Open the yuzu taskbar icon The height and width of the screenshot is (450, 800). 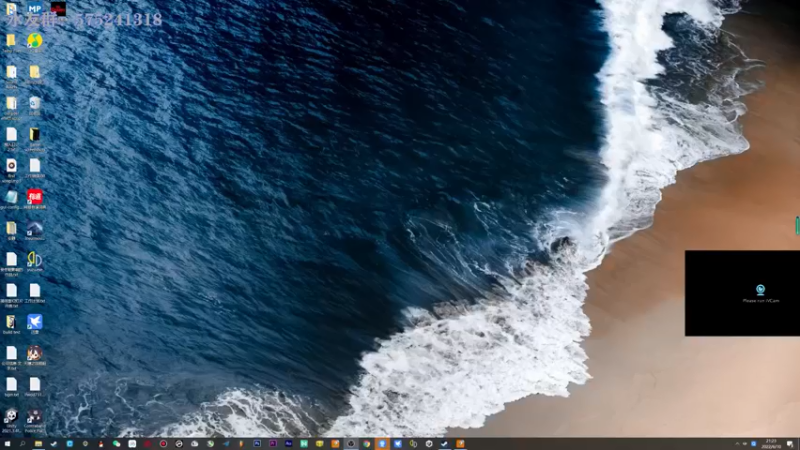(x=413, y=444)
